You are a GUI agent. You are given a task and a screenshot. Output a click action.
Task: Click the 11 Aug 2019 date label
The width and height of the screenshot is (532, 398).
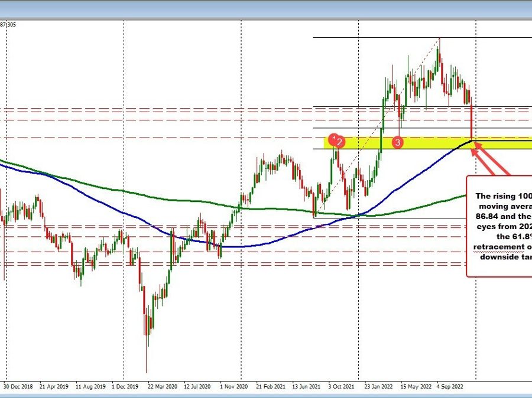click(93, 387)
